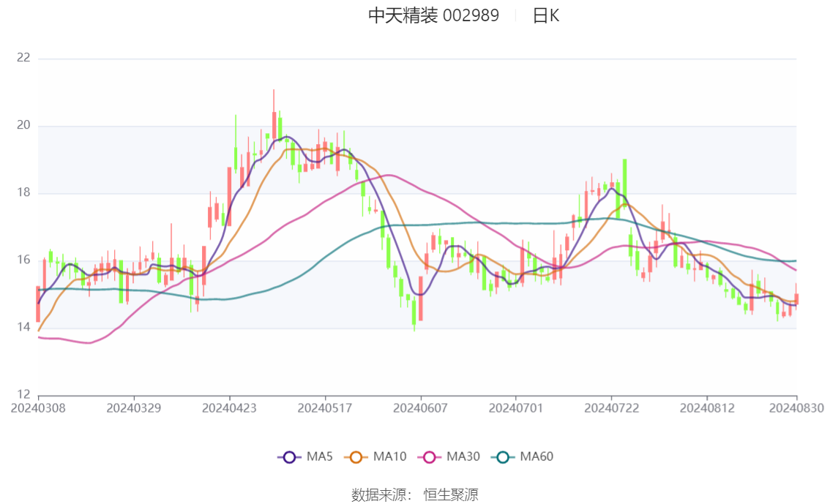Screen dimensions: 830x504
Task: Click the 20240329 date on the x-axis
Action: point(134,407)
